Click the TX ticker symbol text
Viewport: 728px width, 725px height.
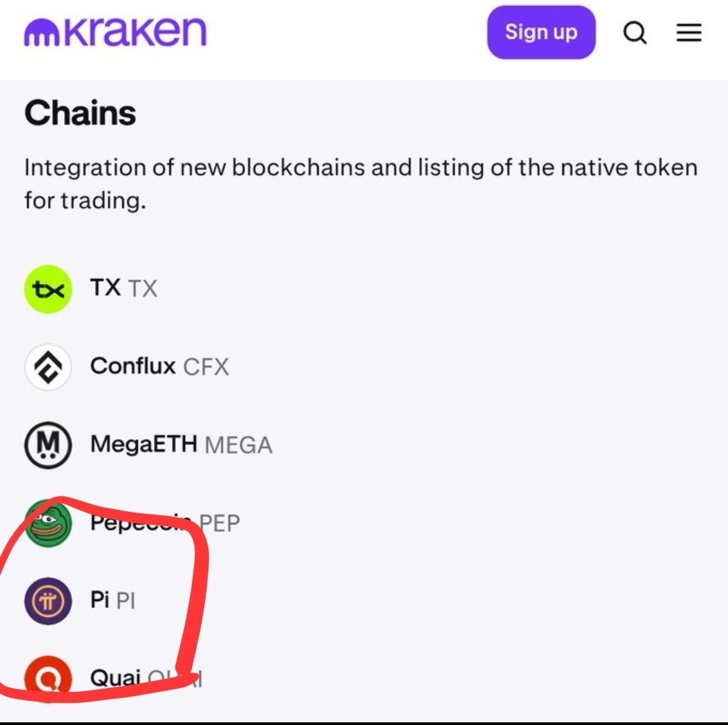143,289
